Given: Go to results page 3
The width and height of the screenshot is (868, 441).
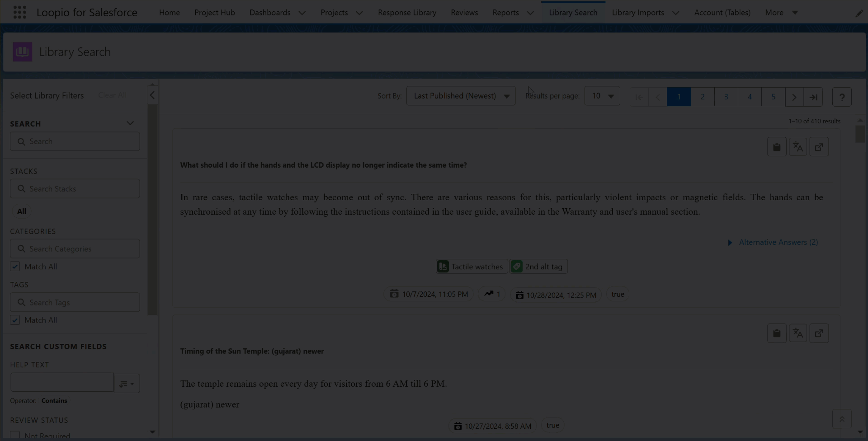Looking at the screenshot, I should [726, 97].
